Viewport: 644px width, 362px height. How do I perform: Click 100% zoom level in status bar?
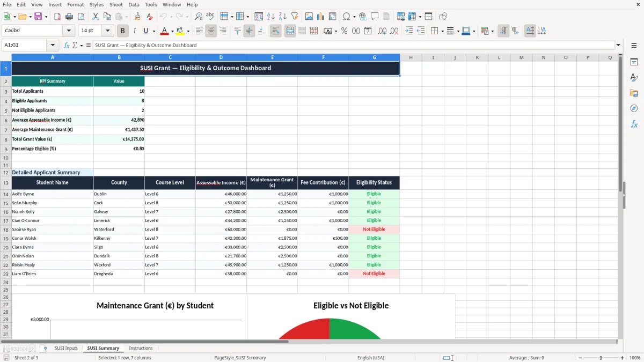coord(635,358)
